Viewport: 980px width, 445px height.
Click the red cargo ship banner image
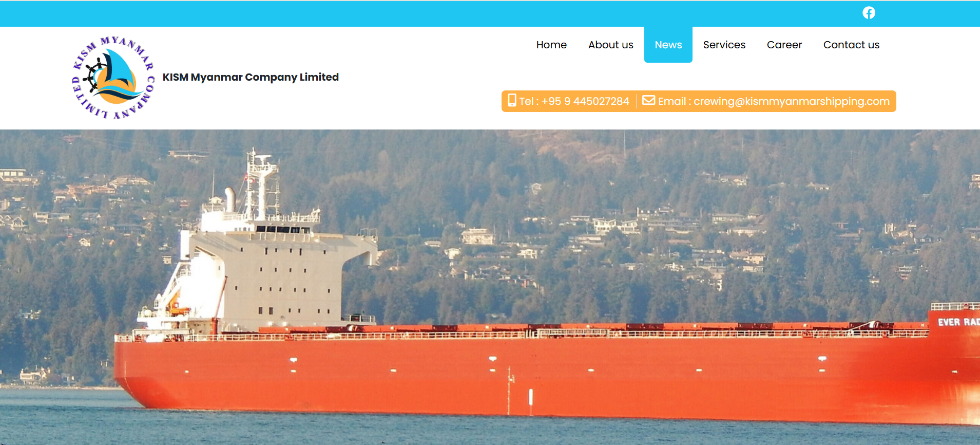click(490, 287)
